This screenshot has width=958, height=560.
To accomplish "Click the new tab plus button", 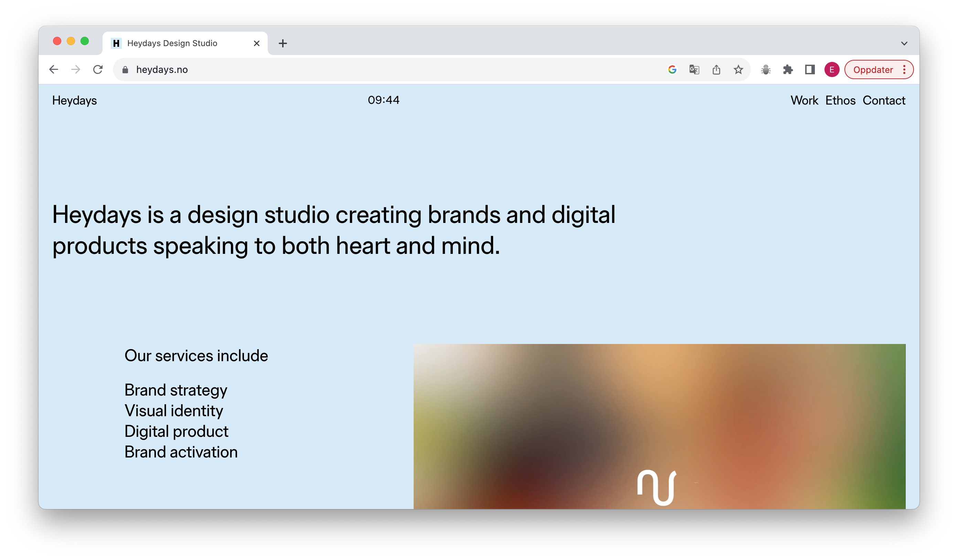I will 283,43.
